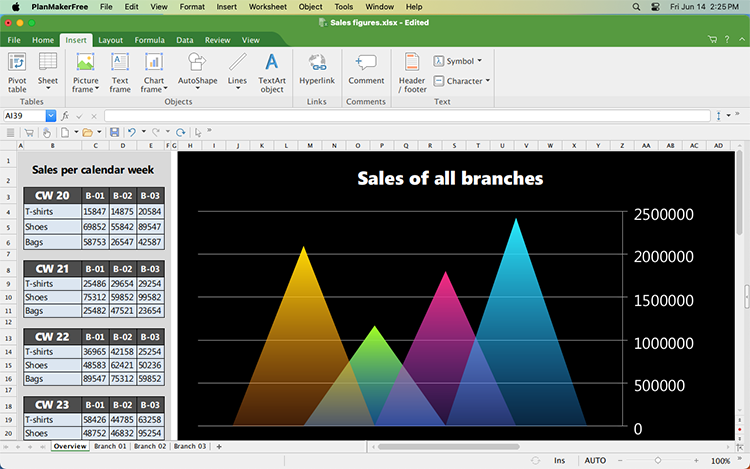The image size is (750, 469).
Task: Click the horizontal scrollbar thumb
Action: pyautogui.click(x=448, y=447)
